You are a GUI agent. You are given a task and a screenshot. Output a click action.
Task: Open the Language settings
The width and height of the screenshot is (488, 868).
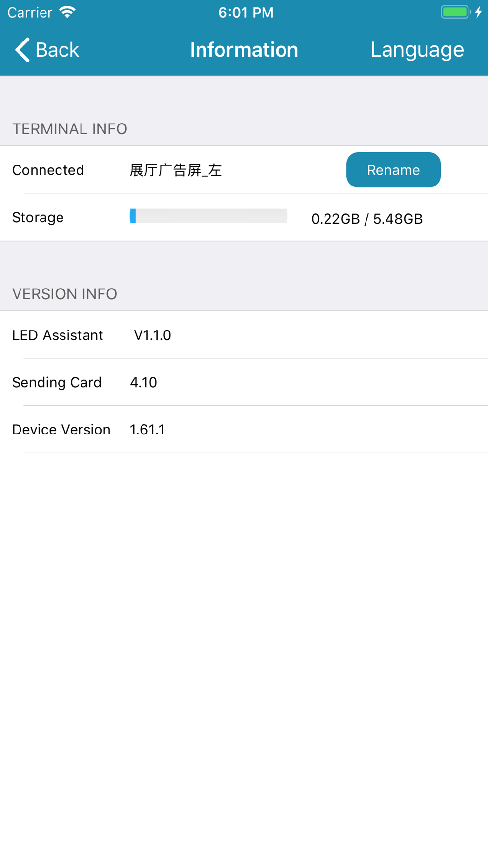[417, 50]
